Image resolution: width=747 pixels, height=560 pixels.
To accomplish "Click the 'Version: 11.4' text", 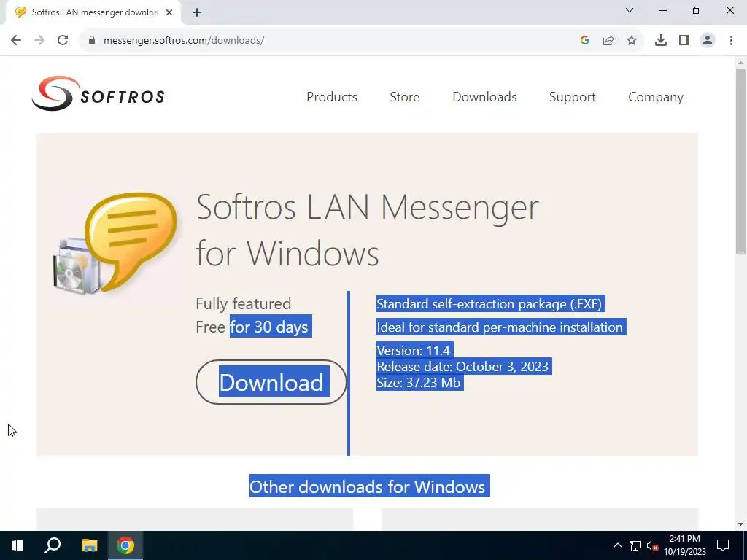I will tap(414, 351).
